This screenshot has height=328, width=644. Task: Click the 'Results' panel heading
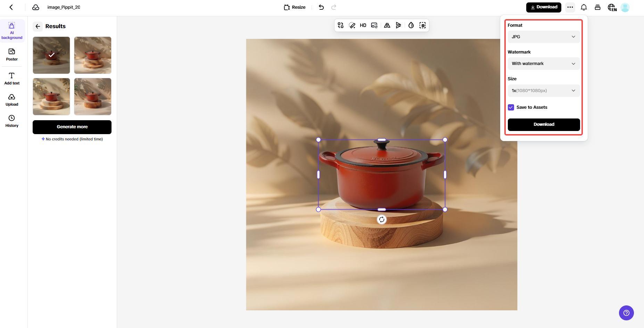(55, 26)
